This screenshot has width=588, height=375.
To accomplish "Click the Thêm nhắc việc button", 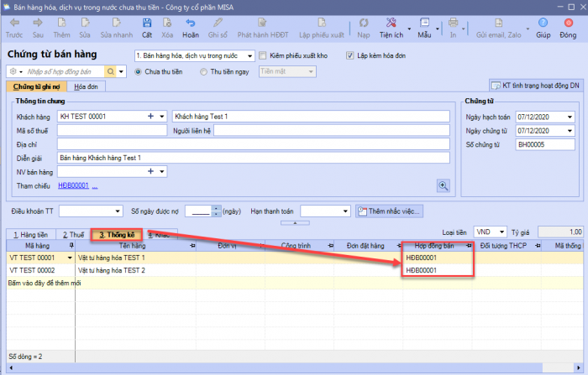I will click(389, 211).
